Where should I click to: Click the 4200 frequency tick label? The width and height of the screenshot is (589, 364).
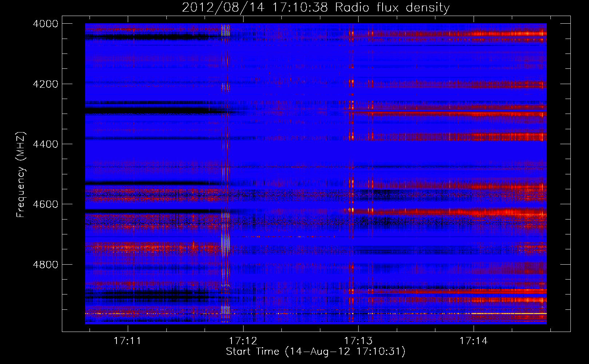(46, 84)
